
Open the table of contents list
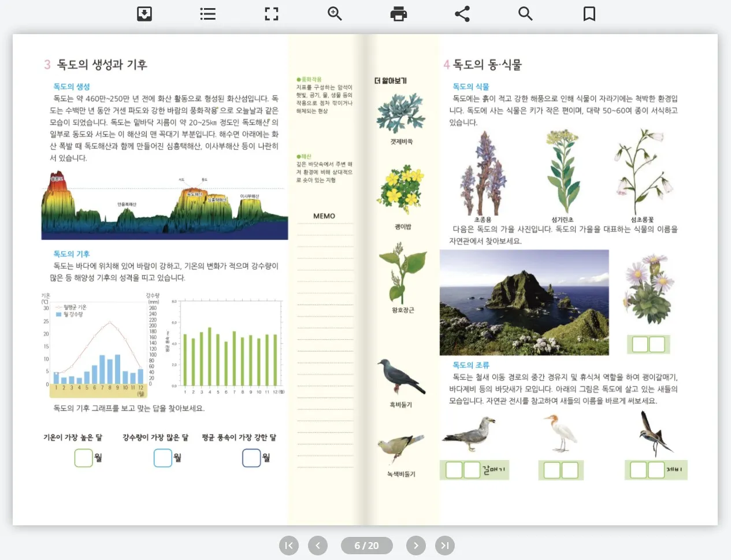(208, 14)
